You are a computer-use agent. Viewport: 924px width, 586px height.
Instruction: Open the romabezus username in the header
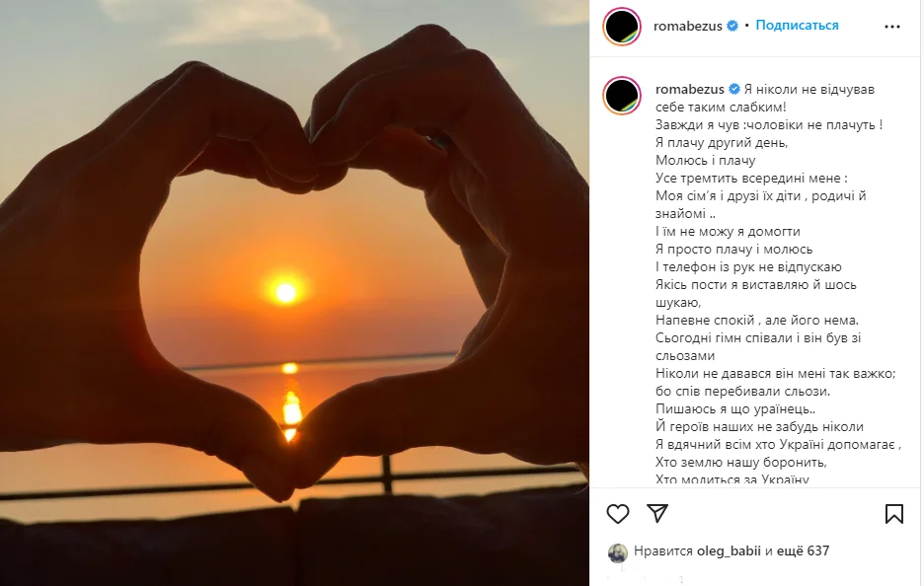point(689,26)
